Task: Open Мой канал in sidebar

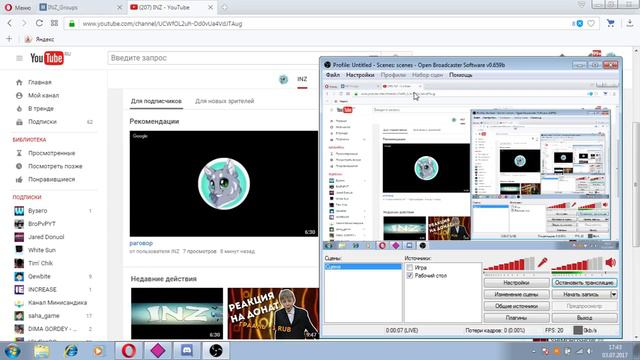Action: (43, 95)
